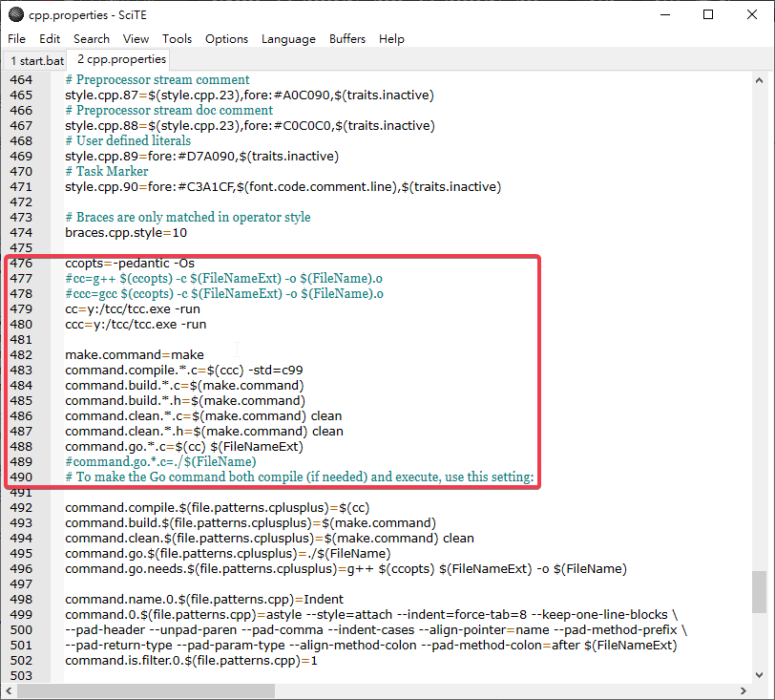Open the Options menu
Image resolution: width=775 pixels, height=700 pixels.
tap(226, 38)
